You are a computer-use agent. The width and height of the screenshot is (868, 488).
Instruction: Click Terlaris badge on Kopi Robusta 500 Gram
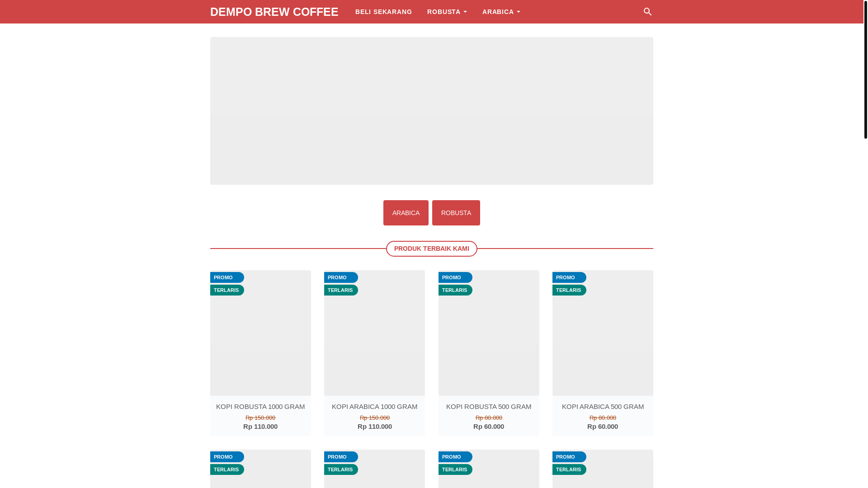tap(455, 290)
